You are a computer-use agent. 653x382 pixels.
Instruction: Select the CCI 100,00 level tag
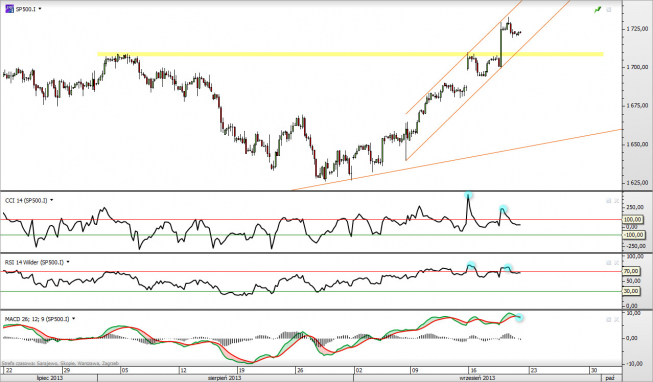633,220
